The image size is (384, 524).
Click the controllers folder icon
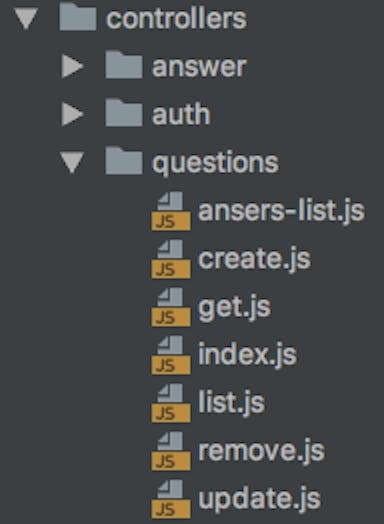click(78, 16)
